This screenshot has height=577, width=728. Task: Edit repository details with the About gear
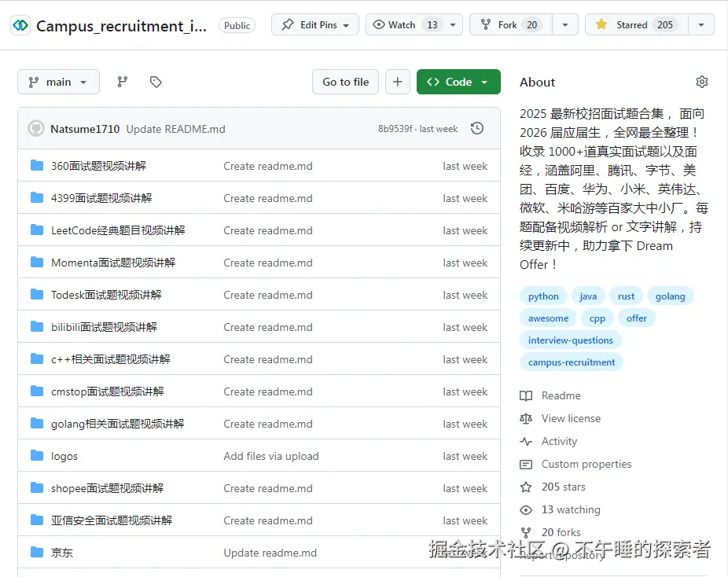coord(702,81)
